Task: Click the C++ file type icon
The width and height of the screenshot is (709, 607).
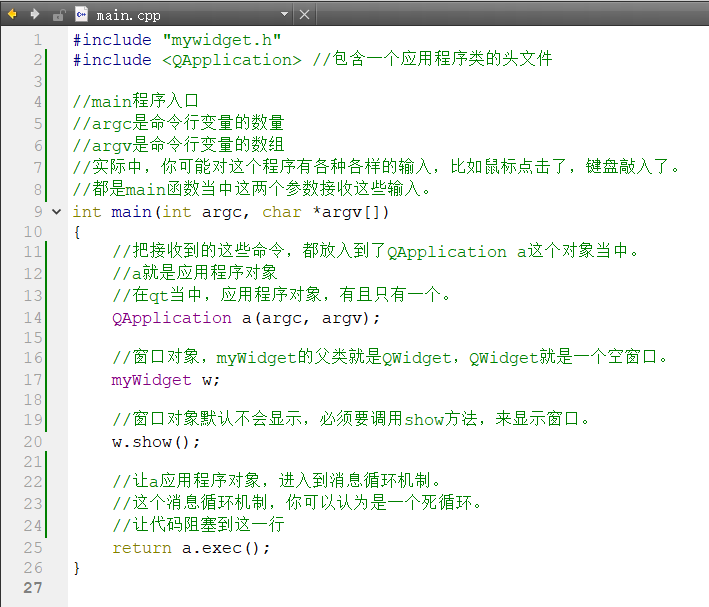Action: 81,14
